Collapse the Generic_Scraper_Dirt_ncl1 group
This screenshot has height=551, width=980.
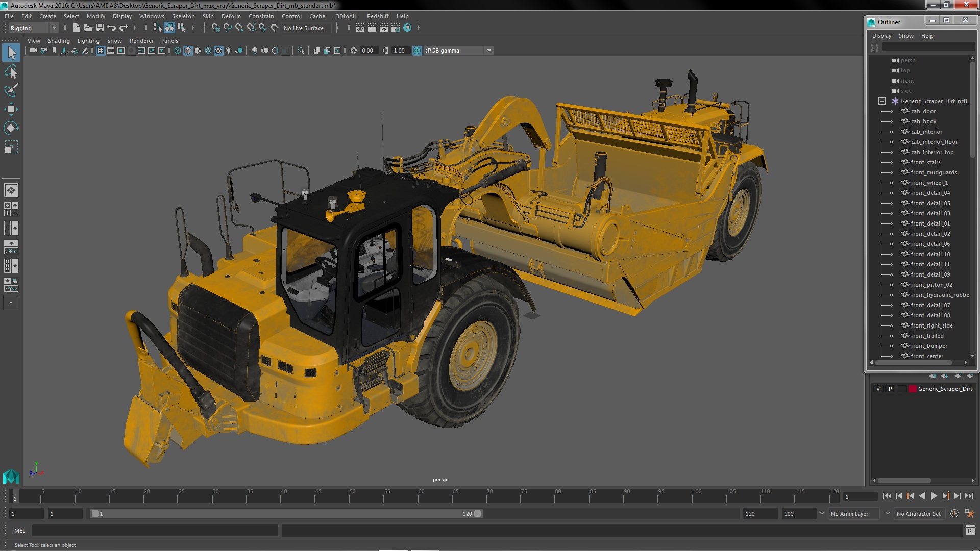click(881, 101)
